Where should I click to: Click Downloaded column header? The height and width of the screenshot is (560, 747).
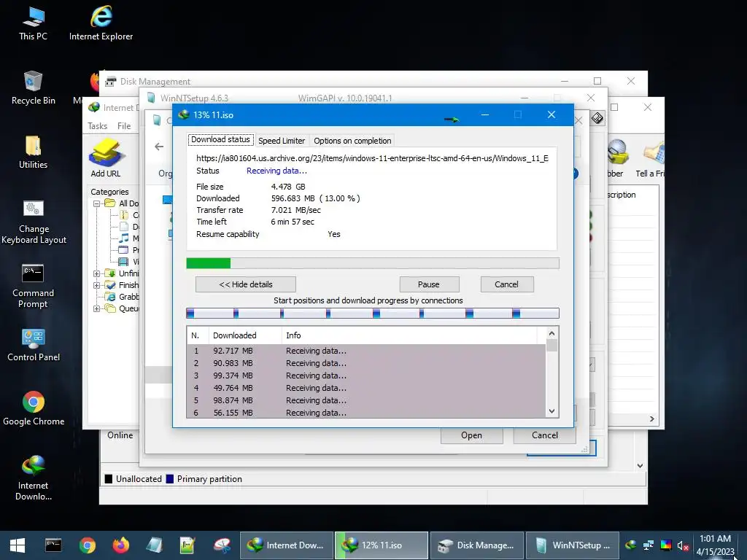pyautogui.click(x=245, y=335)
